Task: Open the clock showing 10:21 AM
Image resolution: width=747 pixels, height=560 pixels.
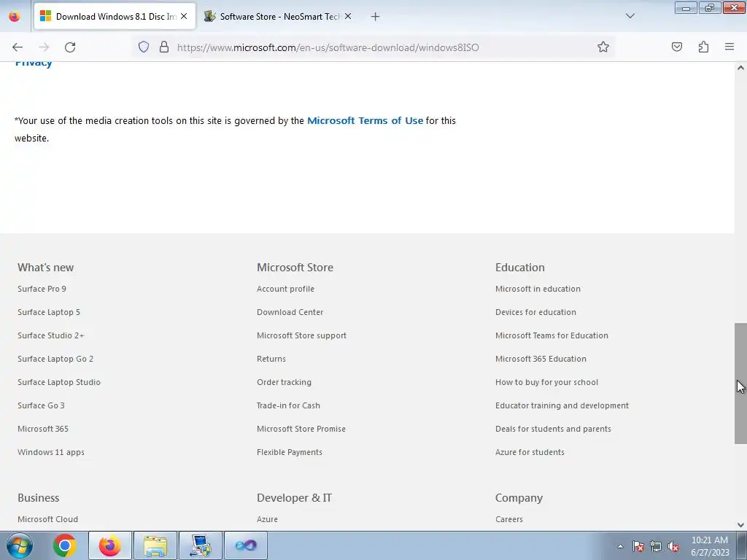Action: pyautogui.click(x=709, y=545)
